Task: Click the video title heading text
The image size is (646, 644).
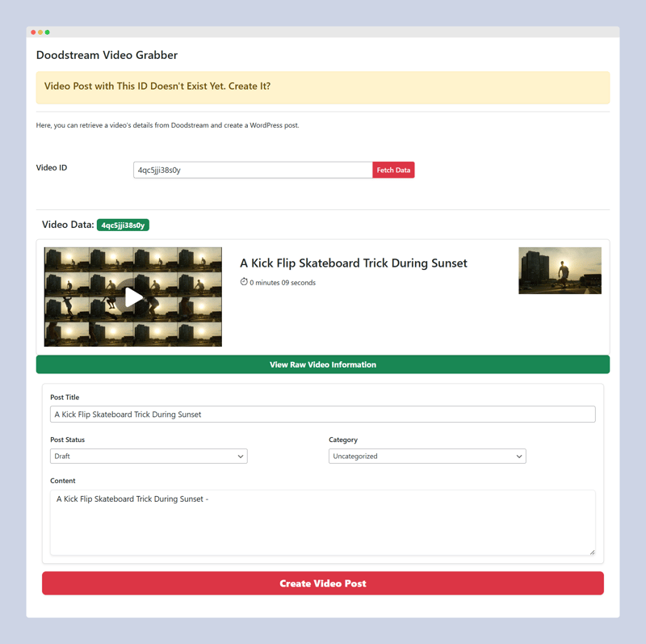Action: click(x=354, y=263)
